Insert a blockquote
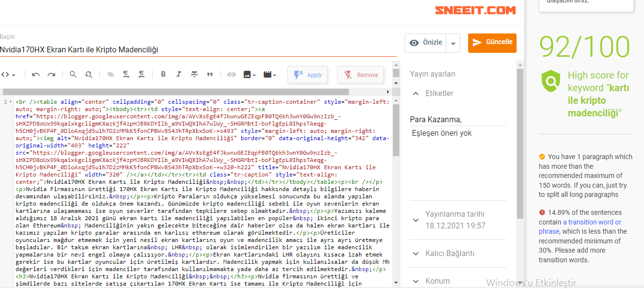The width and height of the screenshot is (644, 289). (210, 75)
